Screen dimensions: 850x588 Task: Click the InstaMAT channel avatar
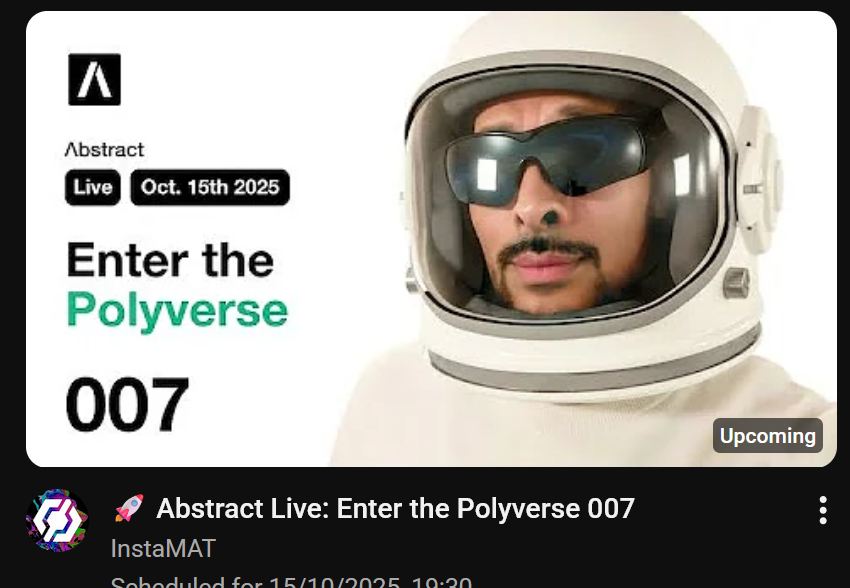click(57, 520)
